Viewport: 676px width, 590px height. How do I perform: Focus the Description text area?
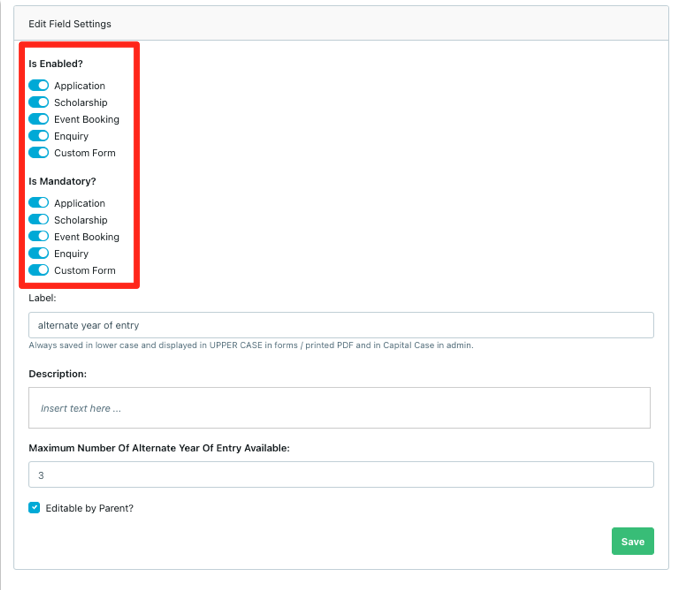click(x=339, y=408)
